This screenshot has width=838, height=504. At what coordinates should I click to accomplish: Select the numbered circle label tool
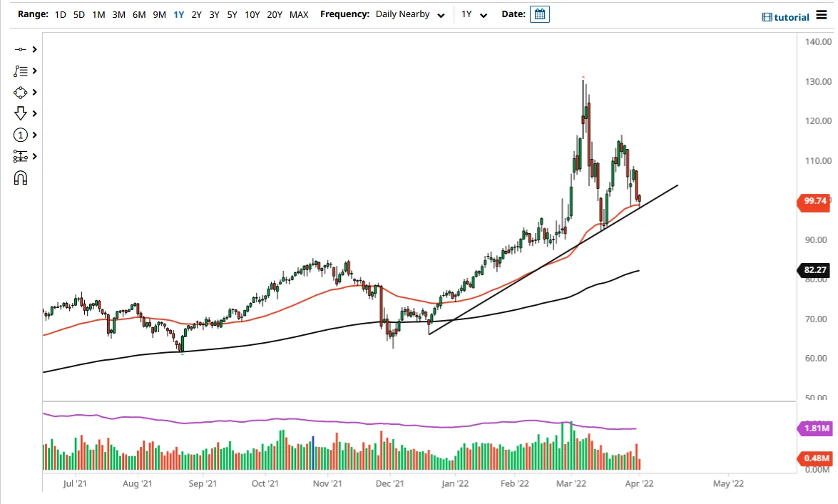20,135
